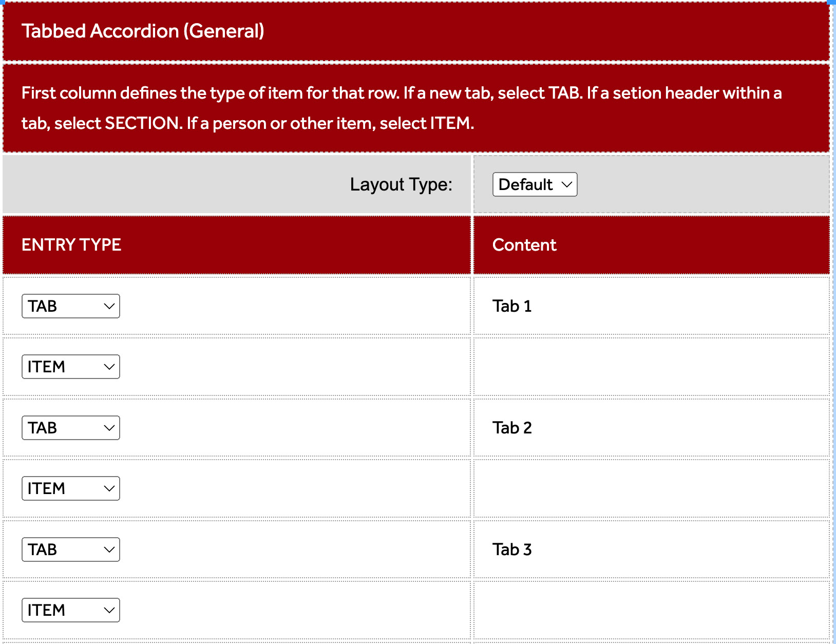Click the empty content cell under Tab 3
836x644 pixels.
651,610
